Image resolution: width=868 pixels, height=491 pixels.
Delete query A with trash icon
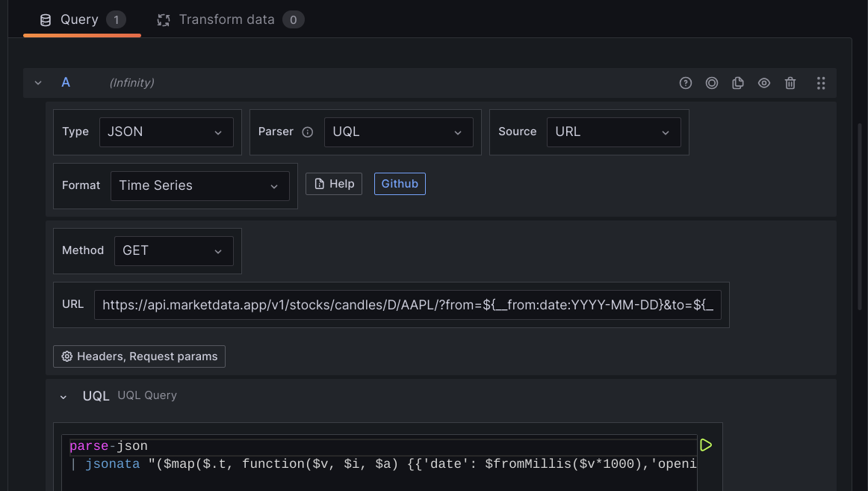(x=790, y=83)
